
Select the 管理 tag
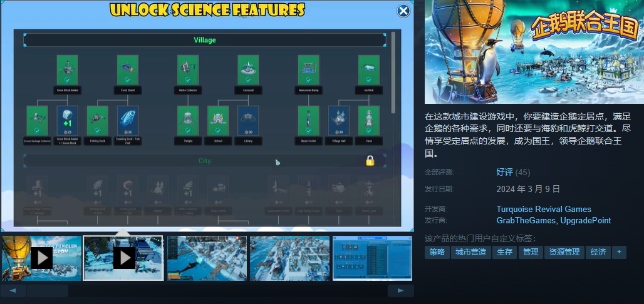coord(531,252)
